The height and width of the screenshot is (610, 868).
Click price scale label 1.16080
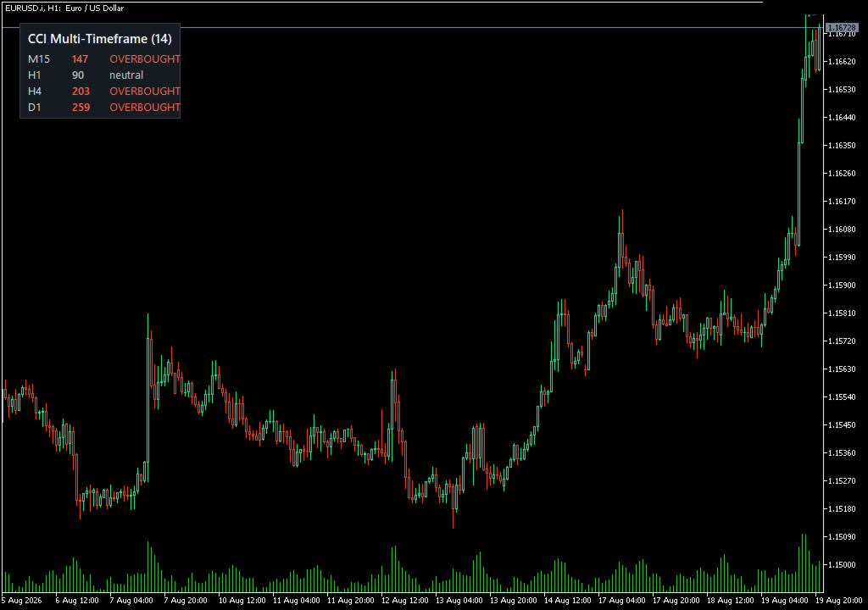click(x=842, y=229)
